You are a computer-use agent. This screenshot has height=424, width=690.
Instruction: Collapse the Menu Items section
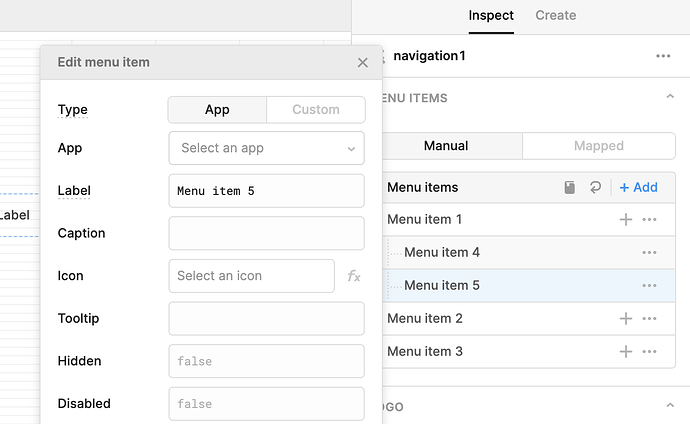[669, 98]
